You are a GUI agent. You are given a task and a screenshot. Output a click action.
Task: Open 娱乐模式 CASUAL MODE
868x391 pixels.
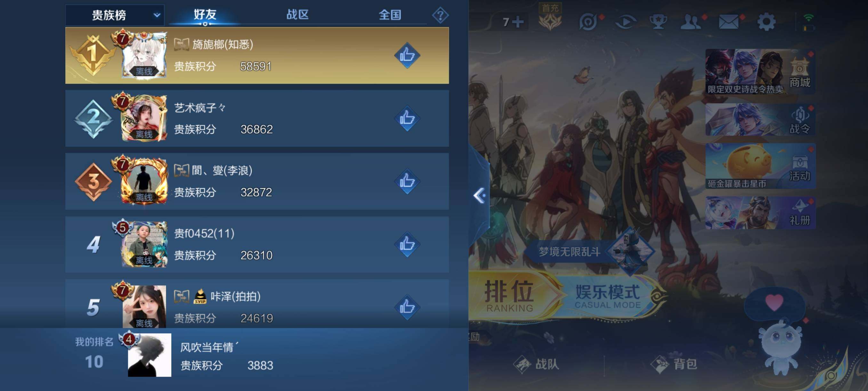click(607, 296)
